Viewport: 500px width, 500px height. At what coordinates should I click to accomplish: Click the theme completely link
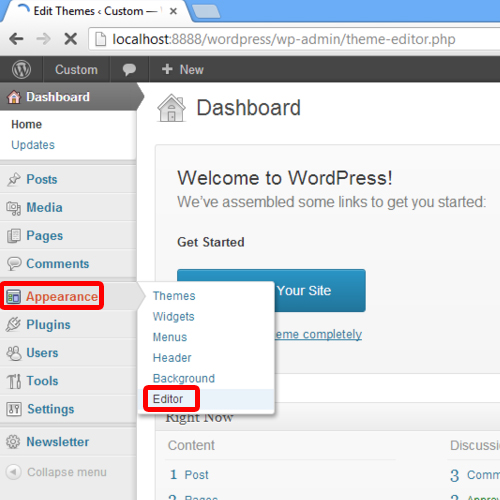(318, 334)
